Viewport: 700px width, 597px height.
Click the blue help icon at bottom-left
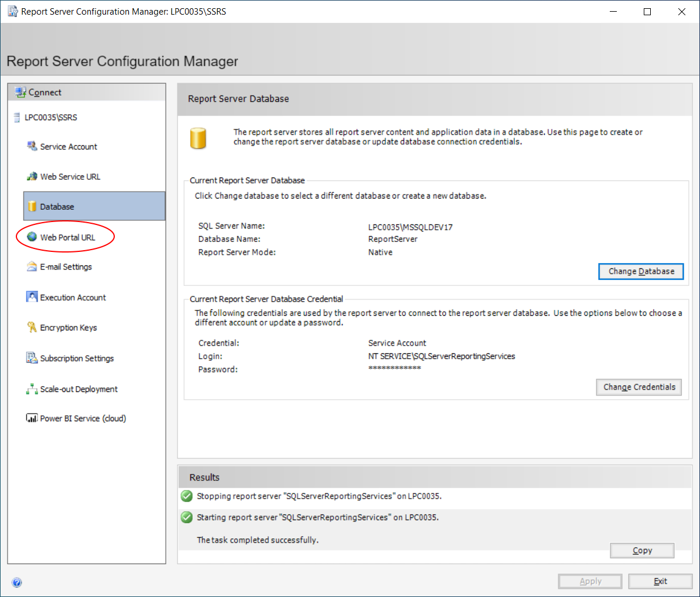pos(17,582)
